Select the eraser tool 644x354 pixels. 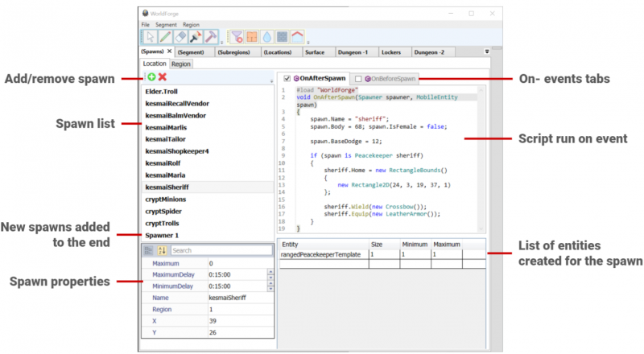tap(180, 36)
